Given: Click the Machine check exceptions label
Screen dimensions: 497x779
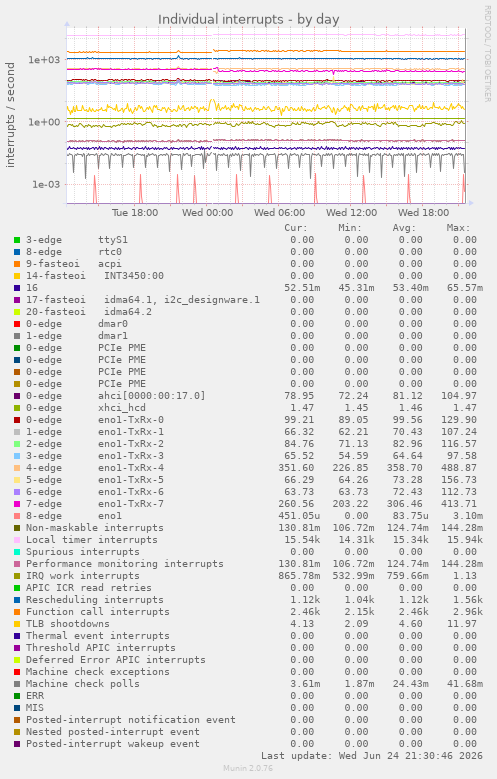Looking at the screenshot, I should coord(97,672).
